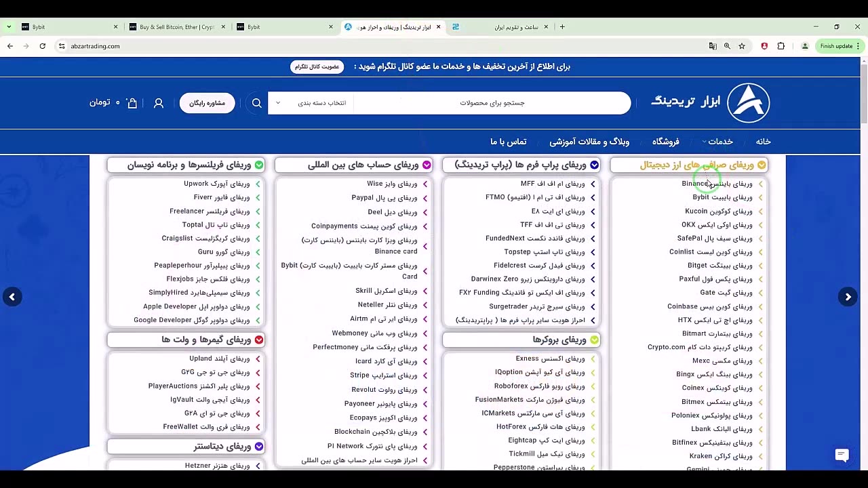The image size is (868, 488).
Task: Open وریفای پراپ فرم ها heading
Action: point(521,165)
